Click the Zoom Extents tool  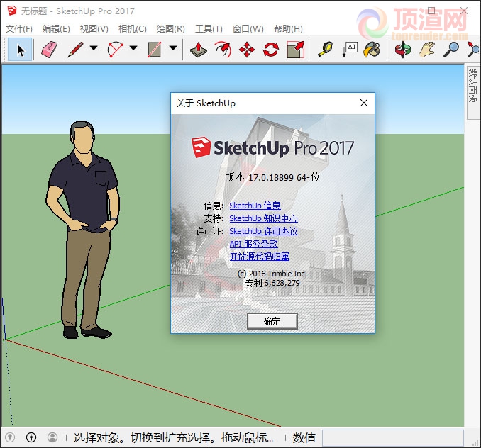coord(472,50)
